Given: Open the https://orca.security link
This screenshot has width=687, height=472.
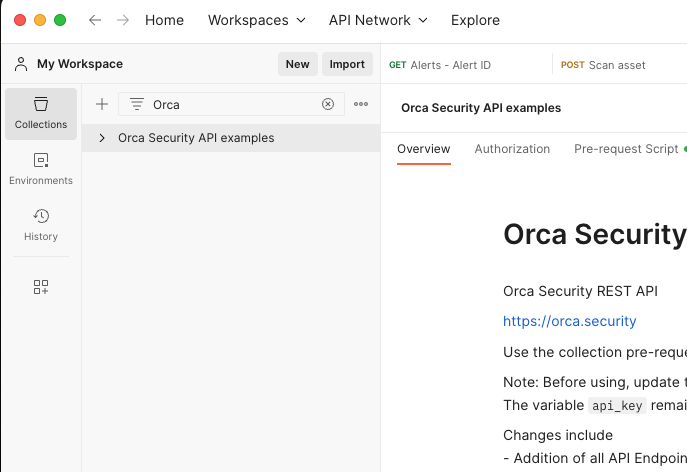Looking at the screenshot, I should click(570, 321).
